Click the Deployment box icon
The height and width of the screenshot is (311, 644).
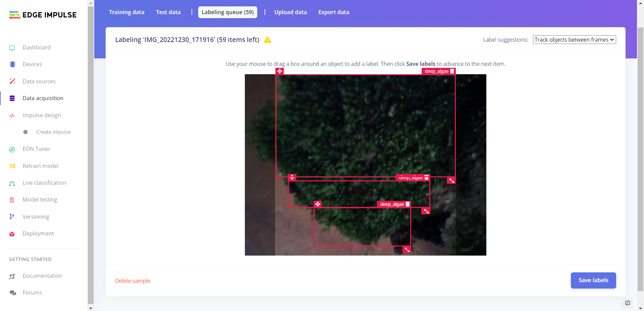[x=12, y=234]
